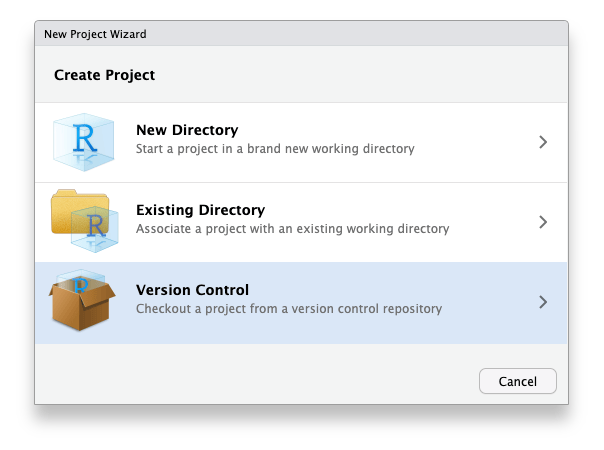604x450 pixels.
Task: Pick the Version Control title
Action: [x=192, y=291]
